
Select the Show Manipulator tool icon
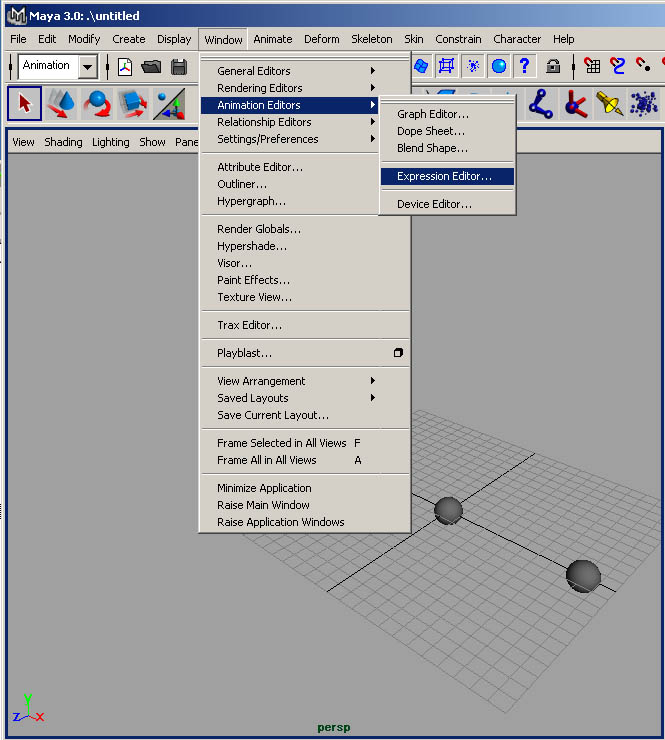(169, 104)
